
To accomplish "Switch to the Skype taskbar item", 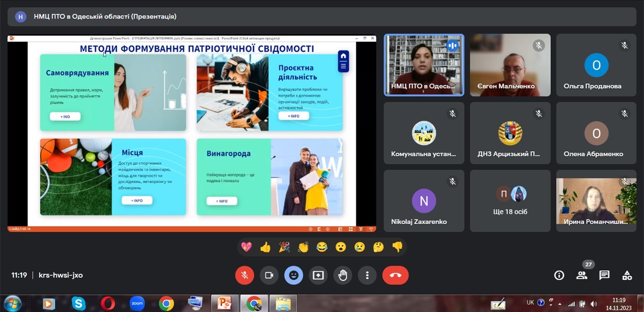I will click(78, 303).
